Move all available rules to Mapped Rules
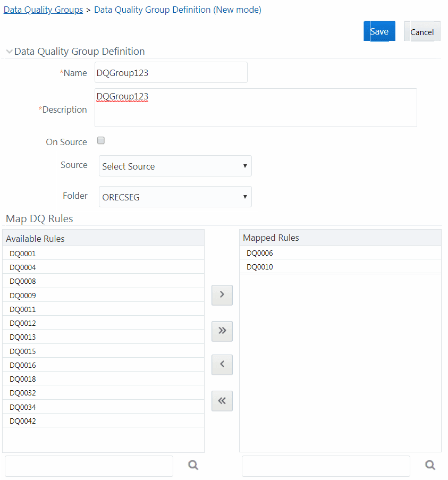 [x=222, y=331]
